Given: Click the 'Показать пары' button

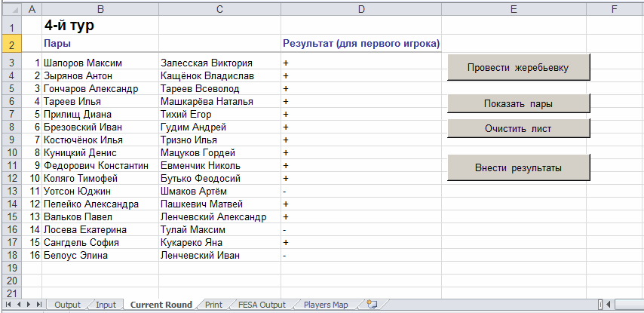Looking at the screenshot, I should tap(518, 104).
